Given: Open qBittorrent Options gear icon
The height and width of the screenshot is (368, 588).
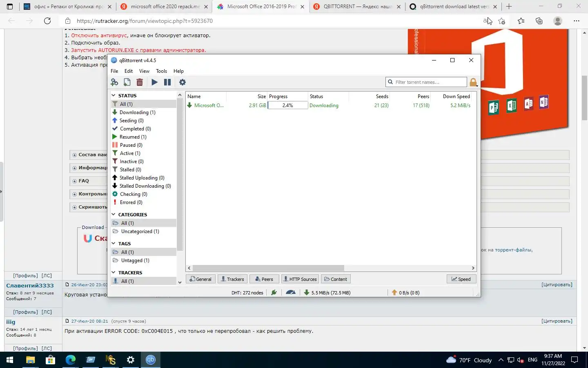Looking at the screenshot, I should coord(183,82).
